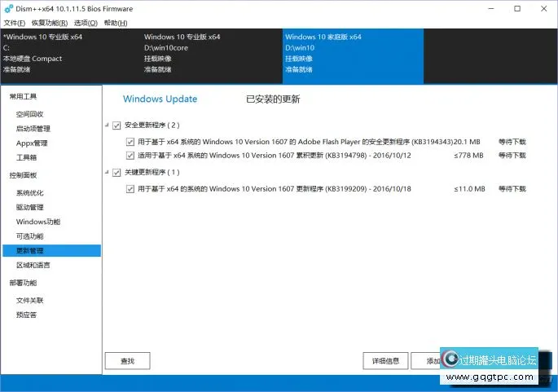
Task: Select the KB3194343 Adobe Flash Player update row text
Action: (x=296, y=142)
